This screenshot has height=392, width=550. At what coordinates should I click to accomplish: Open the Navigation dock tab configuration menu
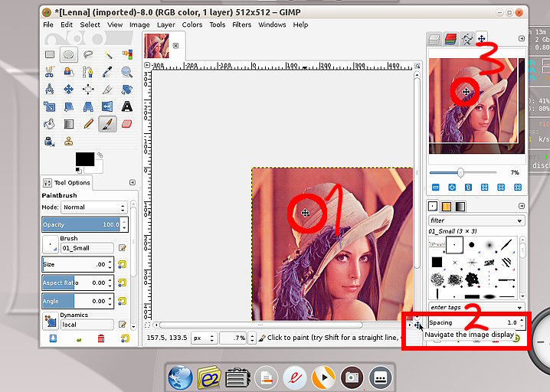(522, 38)
